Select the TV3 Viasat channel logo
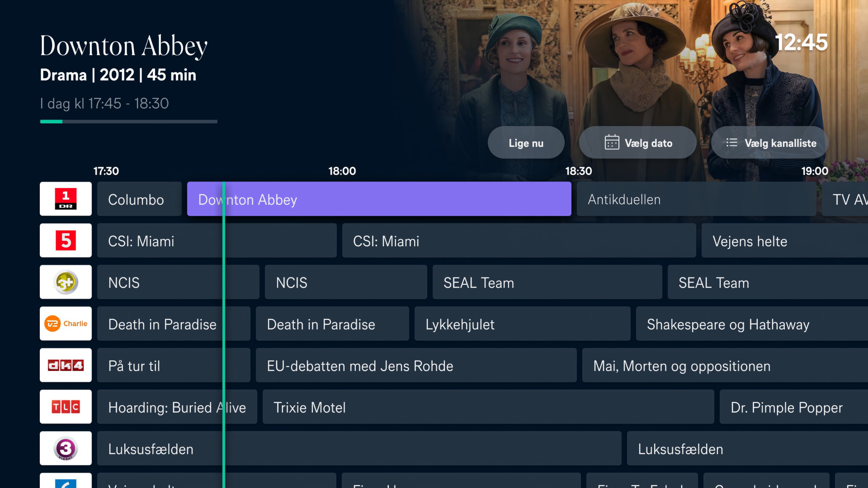Image resolution: width=868 pixels, height=488 pixels. click(65, 448)
